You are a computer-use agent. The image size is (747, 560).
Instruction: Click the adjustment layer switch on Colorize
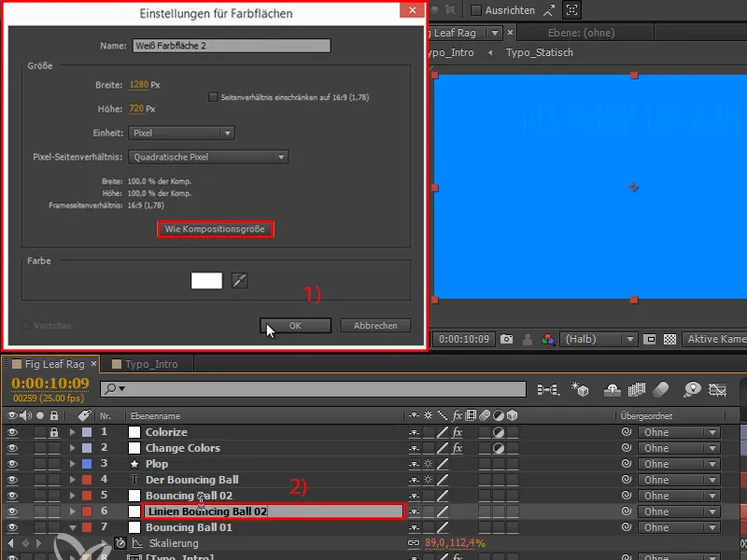[499, 432]
